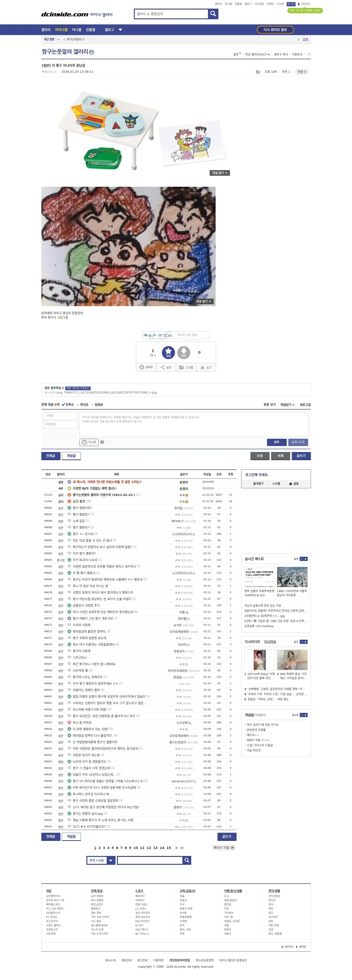Click the 로그인 button at top
The width and height of the screenshot is (352, 980).
coord(291,4)
